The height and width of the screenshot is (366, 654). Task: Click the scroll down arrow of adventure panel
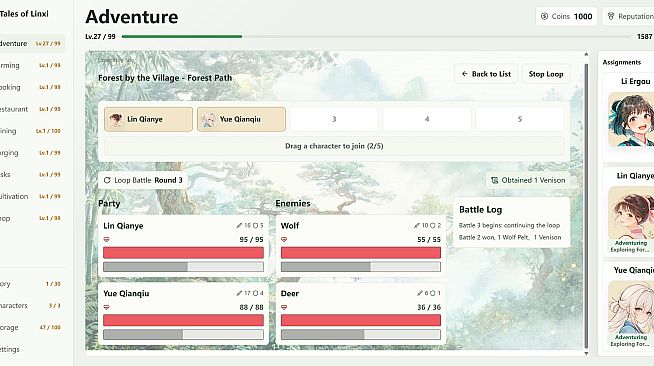click(x=586, y=353)
